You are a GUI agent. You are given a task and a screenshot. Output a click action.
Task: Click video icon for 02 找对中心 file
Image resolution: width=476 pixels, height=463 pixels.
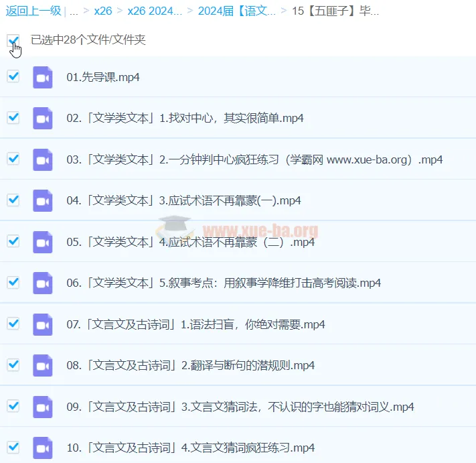point(42,118)
